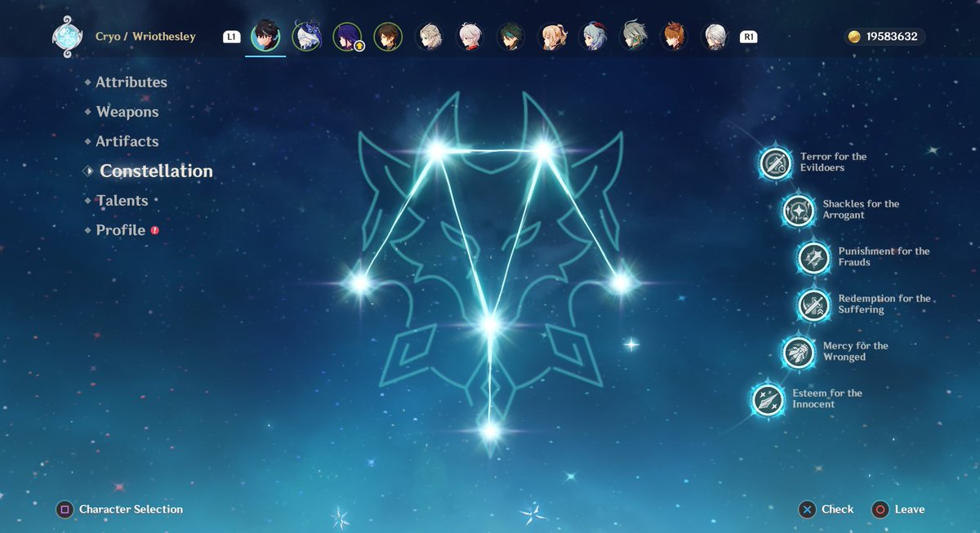Viewport: 980px width, 533px height.
Task: Select the Constellation menu entry
Action: [156, 171]
